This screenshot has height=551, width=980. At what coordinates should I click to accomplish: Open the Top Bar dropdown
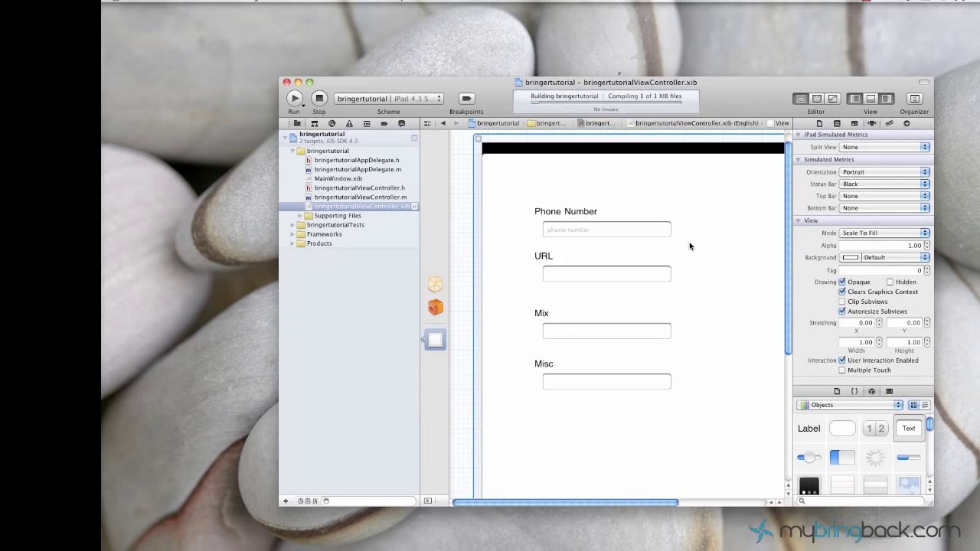[884, 196]
